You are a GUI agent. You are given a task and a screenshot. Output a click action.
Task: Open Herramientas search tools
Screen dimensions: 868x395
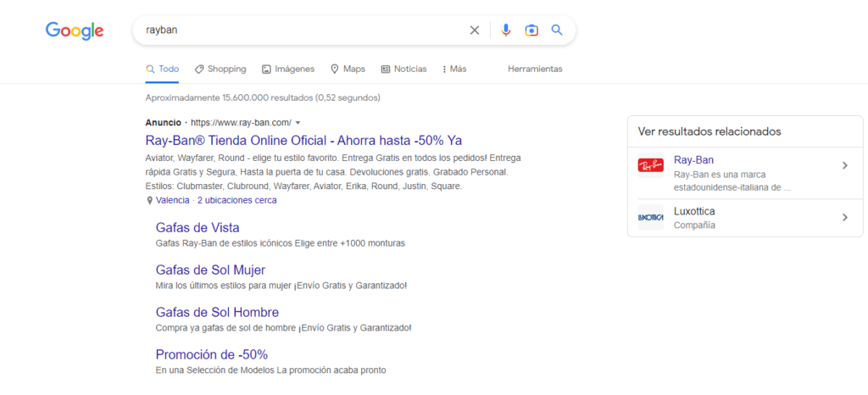[535, 70]
